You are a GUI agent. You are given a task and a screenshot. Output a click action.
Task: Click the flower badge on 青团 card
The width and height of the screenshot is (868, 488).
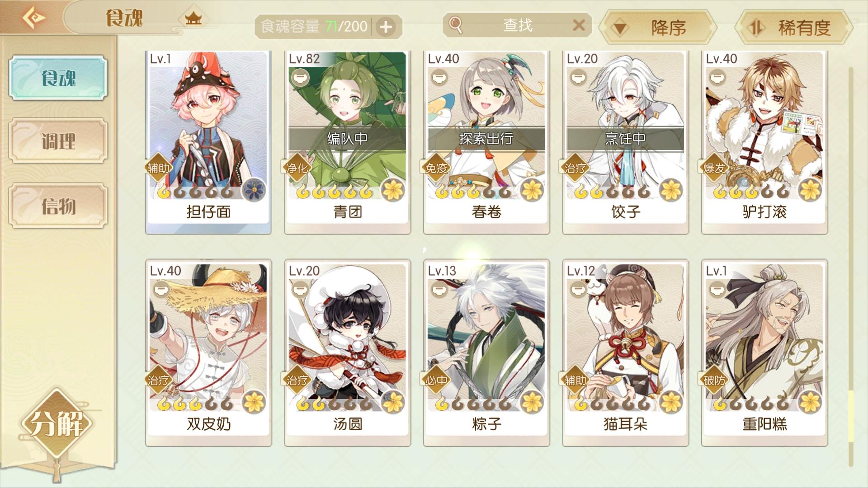[393, 190]
